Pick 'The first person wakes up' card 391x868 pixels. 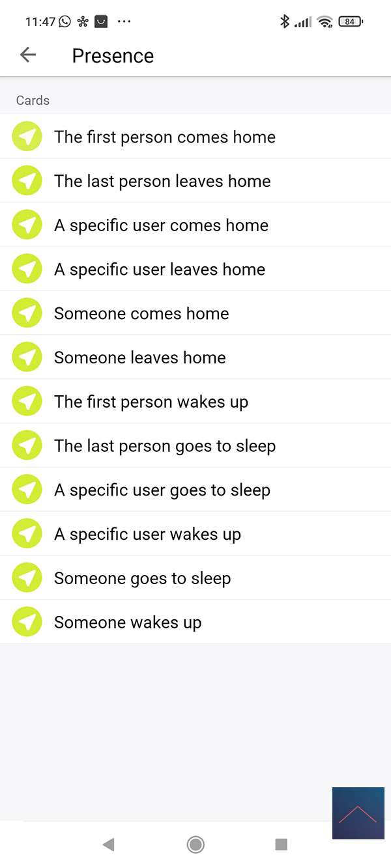[151, 402]
